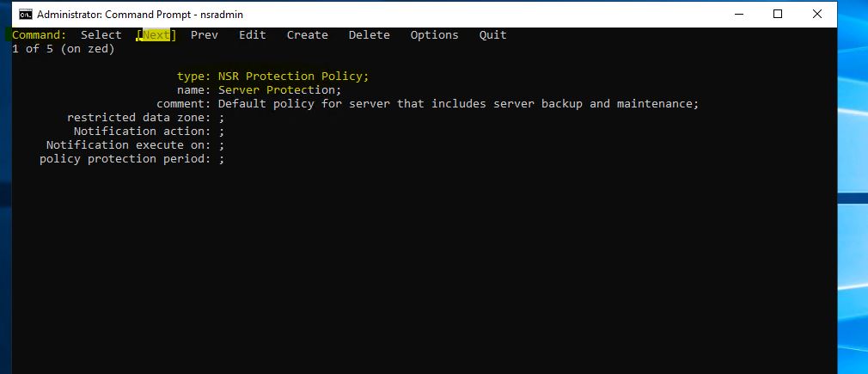868x374 pixels.
Task: Choose the highlighted Next command
Action: click(x=156, y=35)
